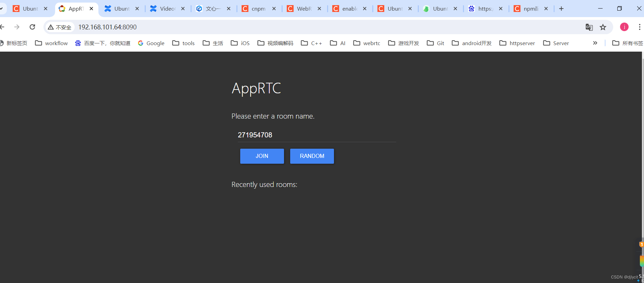
Task: Open the Git bookmark folder
Action: (x=436, y=43)
